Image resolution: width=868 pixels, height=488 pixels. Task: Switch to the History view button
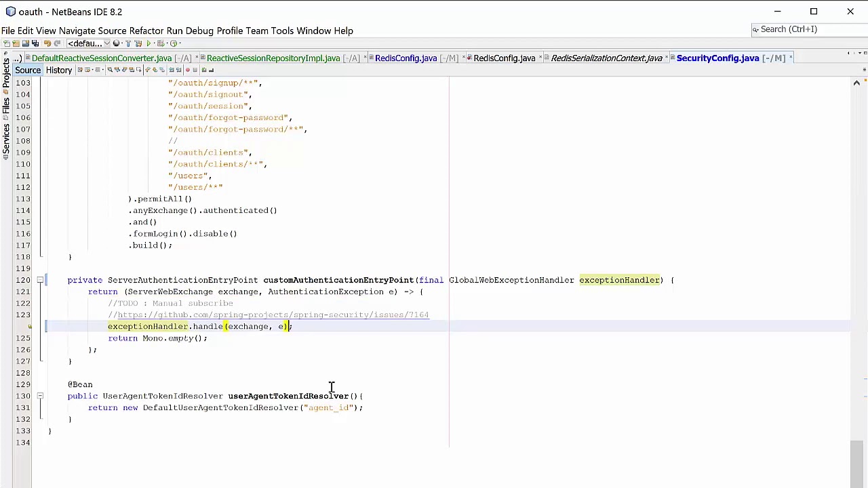(x=59, y=70)
